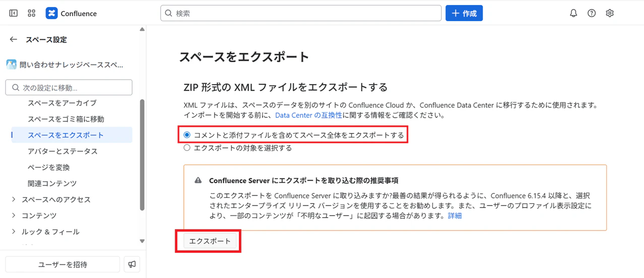Image resolution: width=644 pixels, height=278 pixels.
Task: Select コメントと添付ファイルを含めてスペース全体をエクスポートする radio
Action: [x=187, y=135]
